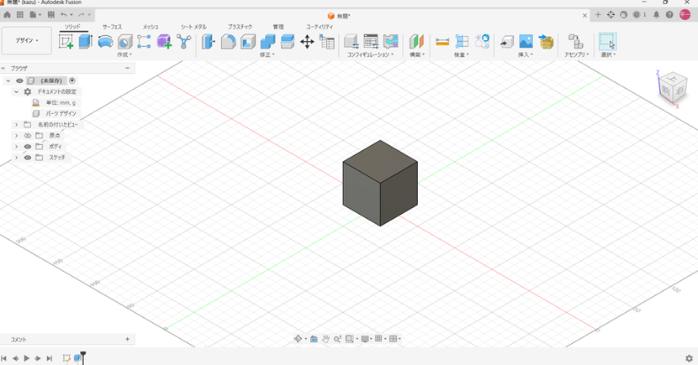Select the Press Pull tool
The width and height of the screenshot is (698, 365).
(x=208, y=41)
